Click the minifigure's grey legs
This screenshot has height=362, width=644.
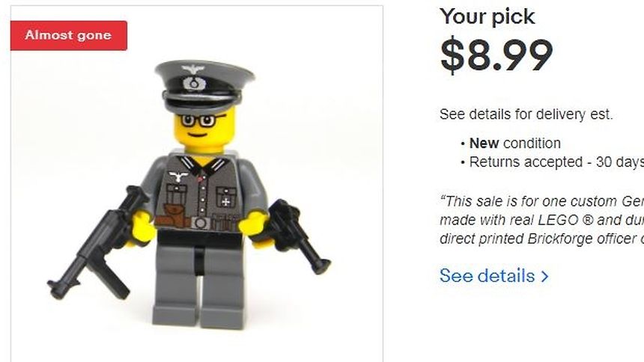pyautogui.click(x=200, y=283)
